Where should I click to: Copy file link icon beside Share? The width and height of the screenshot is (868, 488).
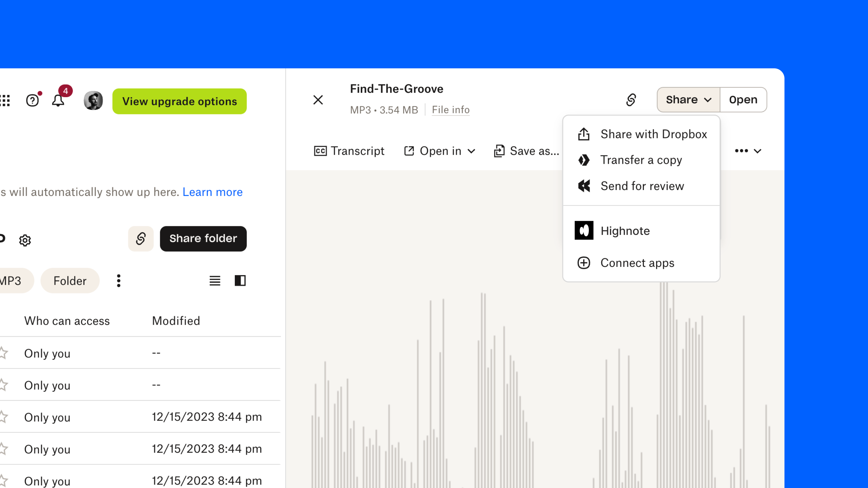click(631, 100)
